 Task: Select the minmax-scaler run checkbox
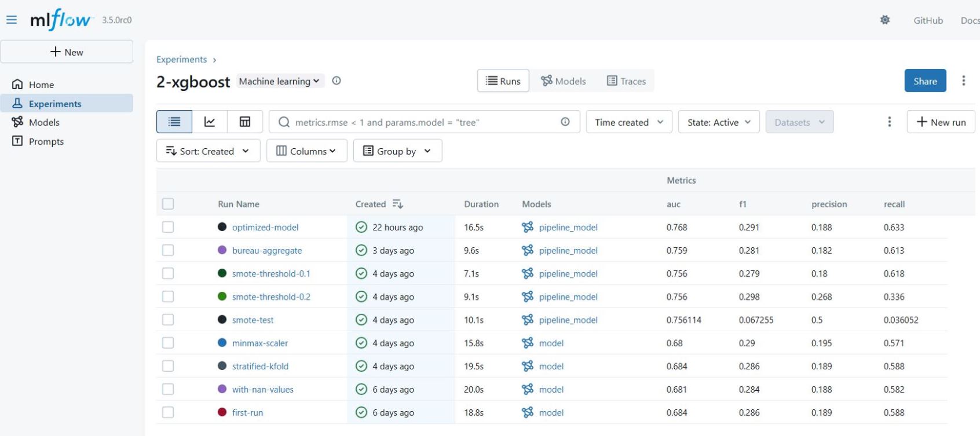(x=168, y=343)
